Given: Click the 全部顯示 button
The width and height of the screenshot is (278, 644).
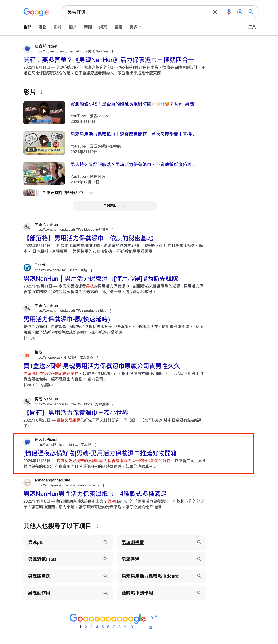Looking at the screenshot, I should pyautogui.click(x=115, y=206).
